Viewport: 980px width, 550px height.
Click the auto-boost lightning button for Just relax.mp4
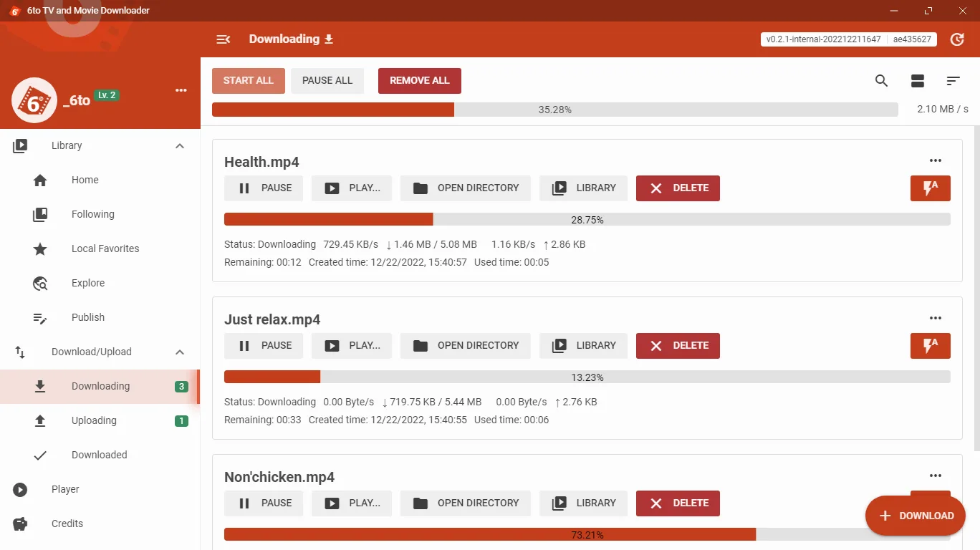931,346
